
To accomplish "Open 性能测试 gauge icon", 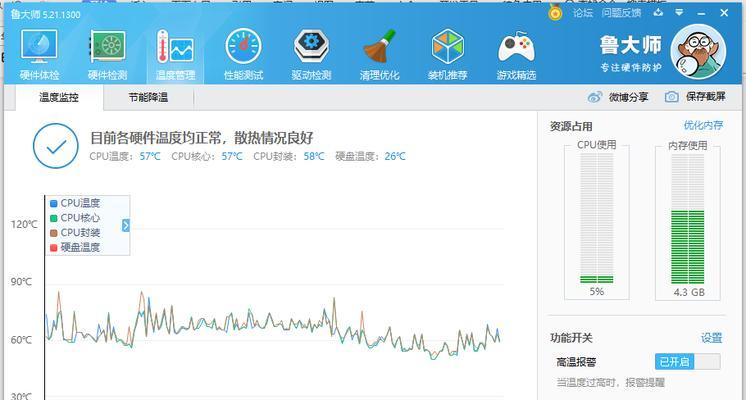I will [x=244, y=46].
